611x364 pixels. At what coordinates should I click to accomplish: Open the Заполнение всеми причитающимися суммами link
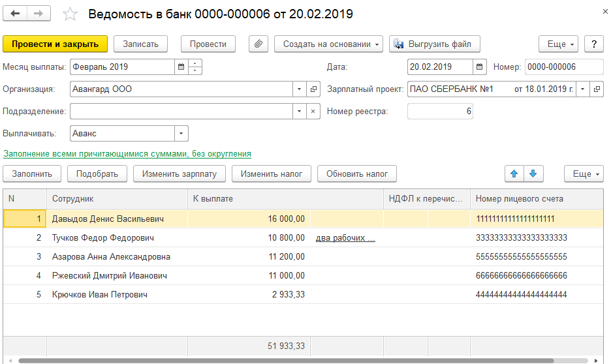point(127,154)
